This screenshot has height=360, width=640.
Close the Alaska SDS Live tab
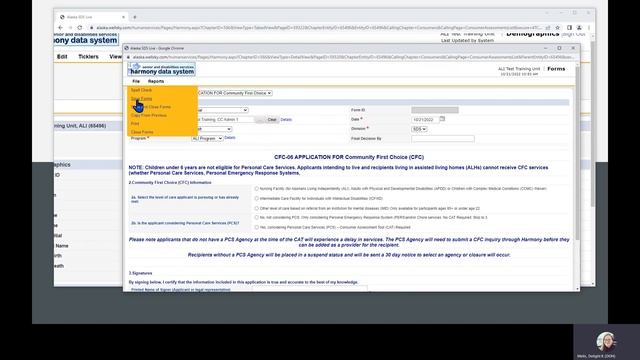(123, 17)
